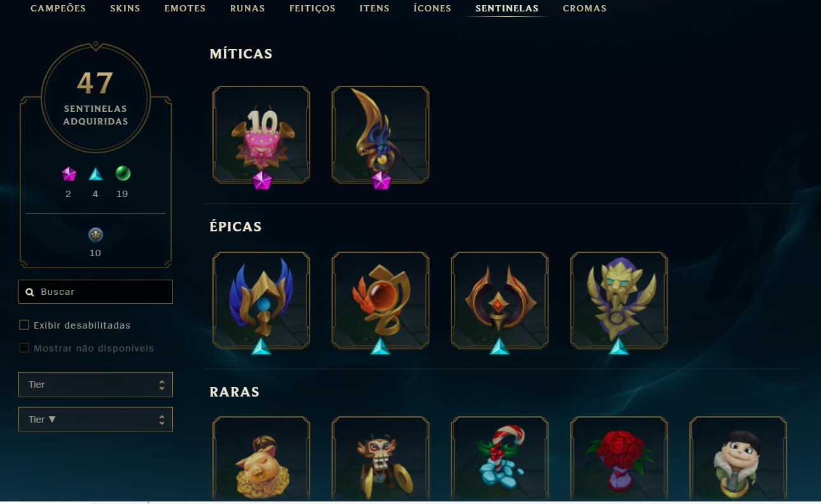This screenshot has height=504, width=821.
Task: Open the Skins tab
Action: point(125,8)
